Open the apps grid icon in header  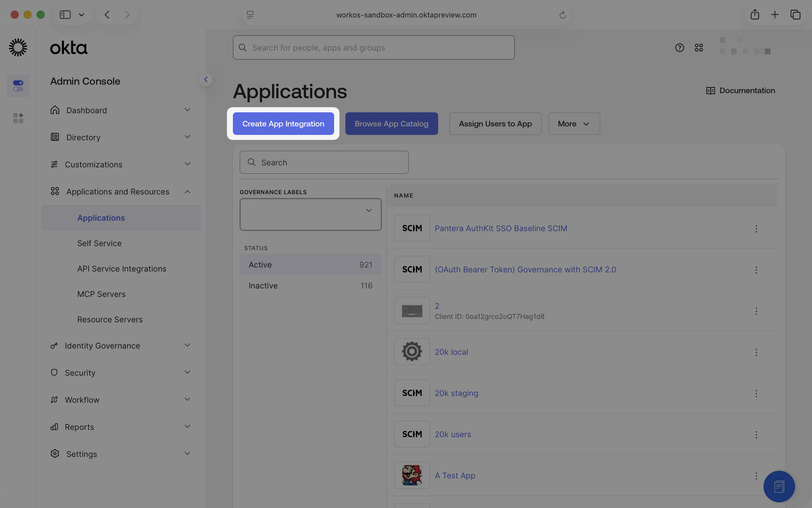[x=699, y=48]
